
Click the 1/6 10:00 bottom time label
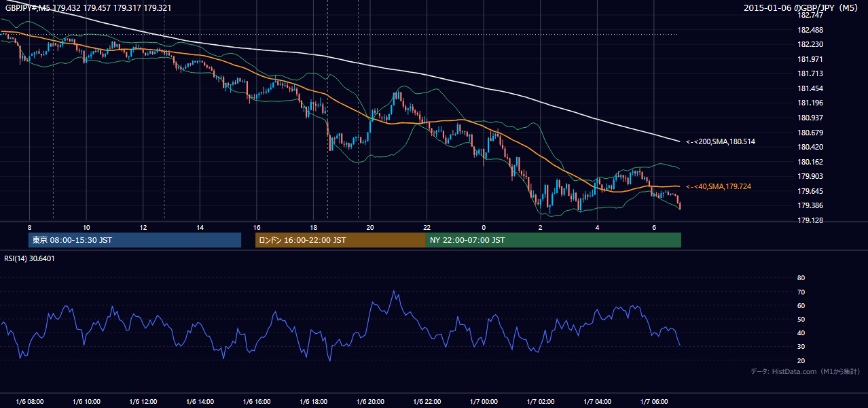coord(86,402)
